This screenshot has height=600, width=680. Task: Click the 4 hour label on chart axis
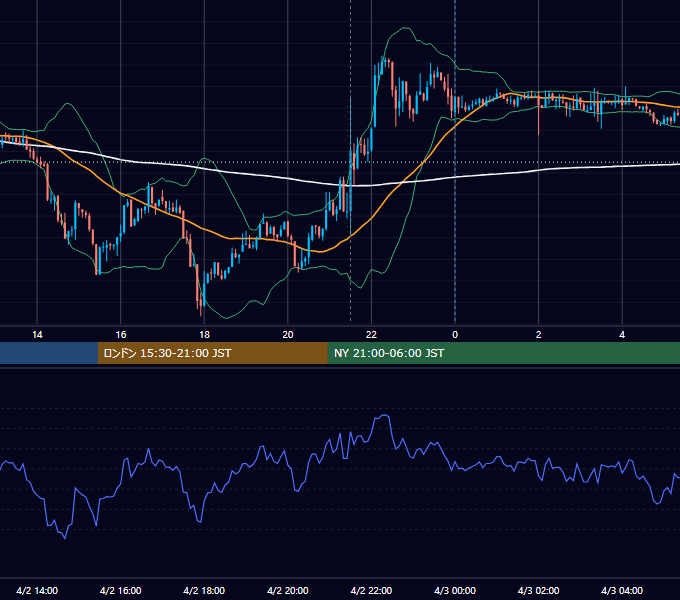[622, 335]
